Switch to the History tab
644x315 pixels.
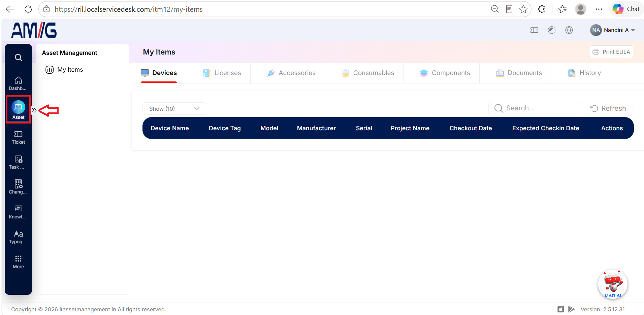[584, 73]
